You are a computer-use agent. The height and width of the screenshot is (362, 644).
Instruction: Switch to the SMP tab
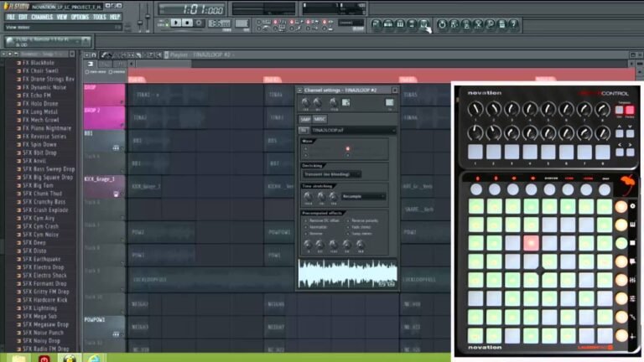coord(305,120)
